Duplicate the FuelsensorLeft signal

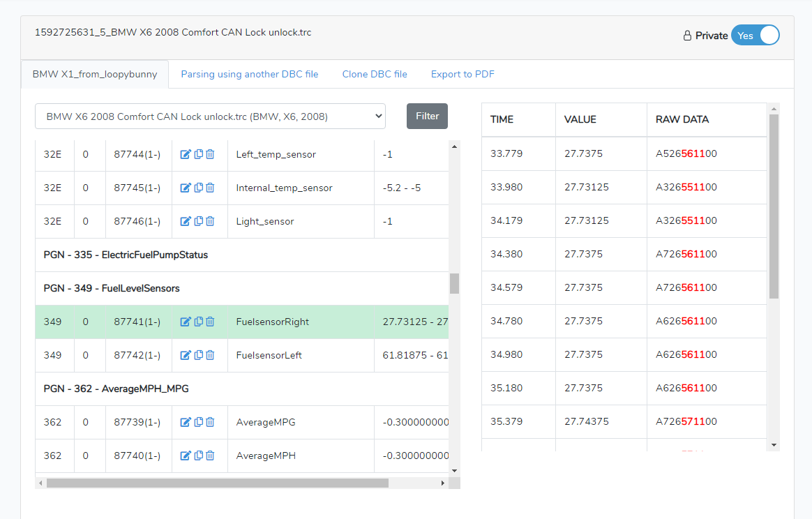point(198,355)
